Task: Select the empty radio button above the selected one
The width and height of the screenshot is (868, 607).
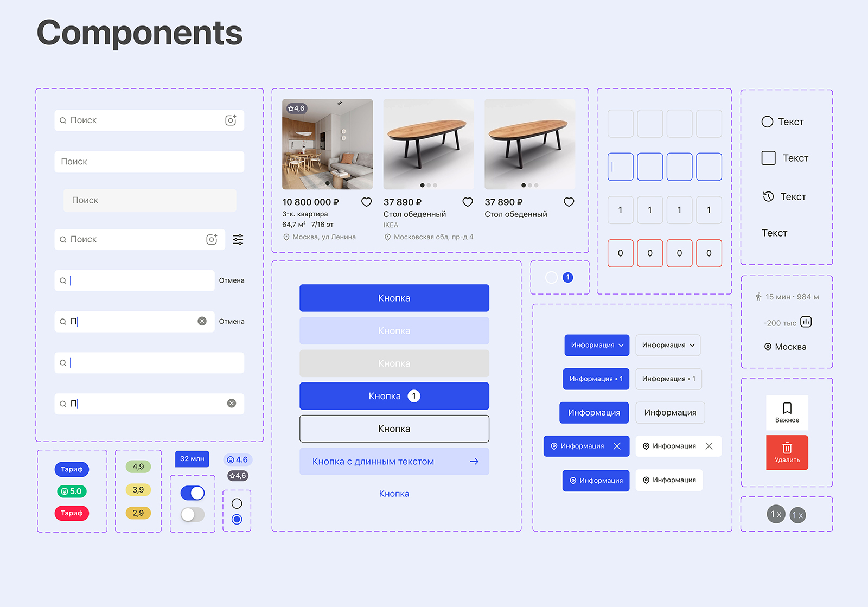Action: [237, 504]
